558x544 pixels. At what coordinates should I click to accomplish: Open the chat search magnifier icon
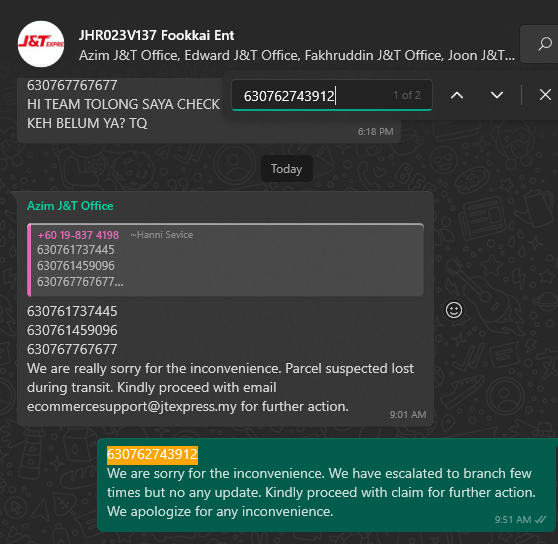coord(544,44)
